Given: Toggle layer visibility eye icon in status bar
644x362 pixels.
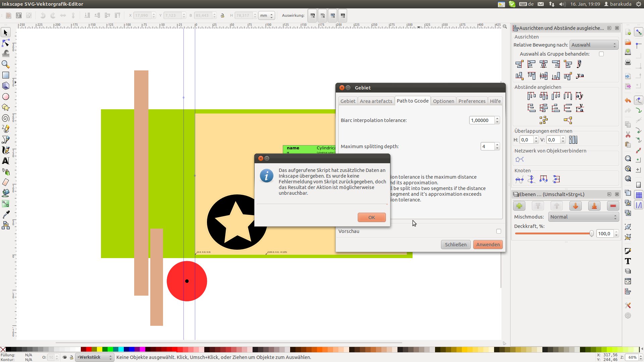Looking at the screenshot, I should click(x=65, y=357).
